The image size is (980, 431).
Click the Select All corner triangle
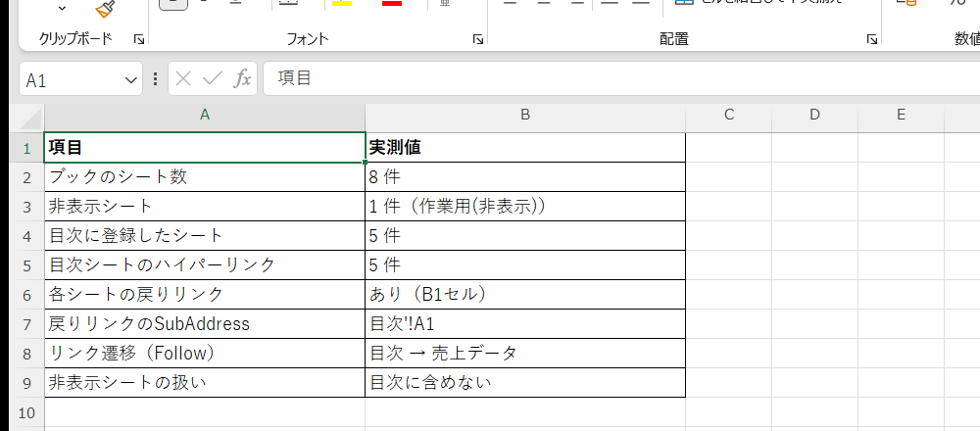coord(30,119)
